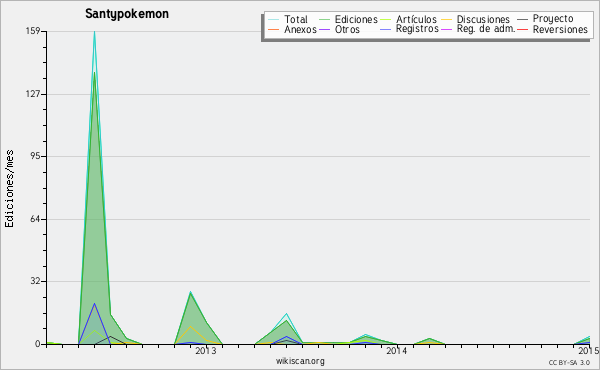Select the Discusiones legend entry
The image size is (600, 370).
tap(483, 19)
